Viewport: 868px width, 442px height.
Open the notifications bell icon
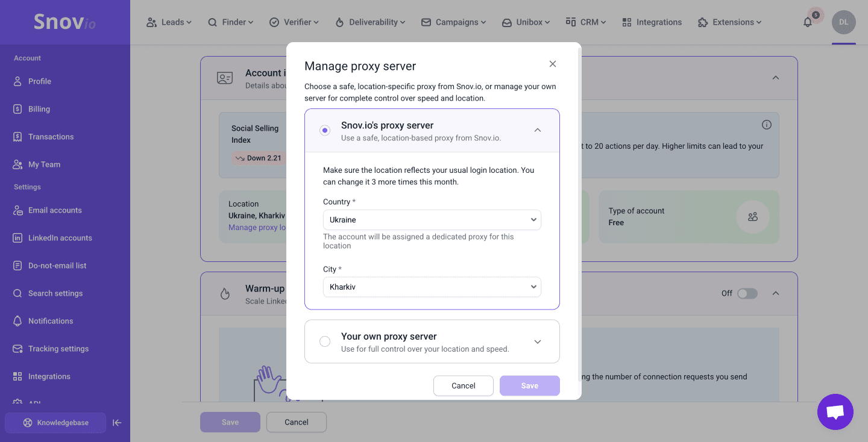tap(808, 22)
